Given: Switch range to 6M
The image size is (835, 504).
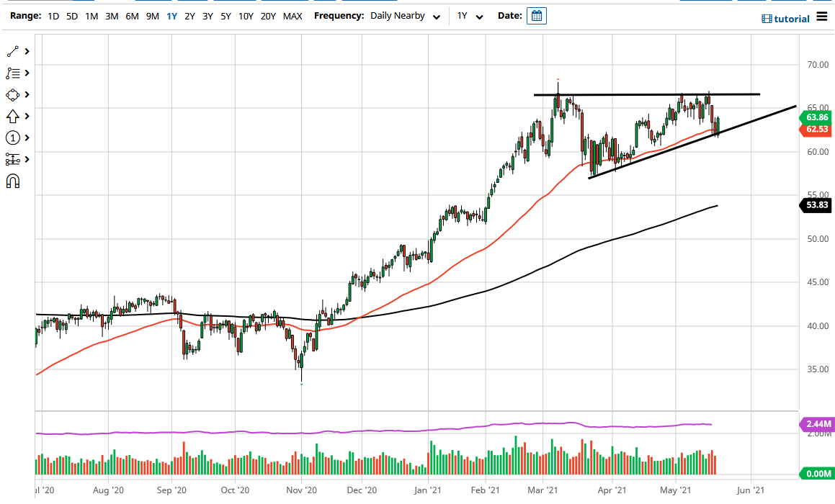Looking at the screenshot, I should 131,15.
